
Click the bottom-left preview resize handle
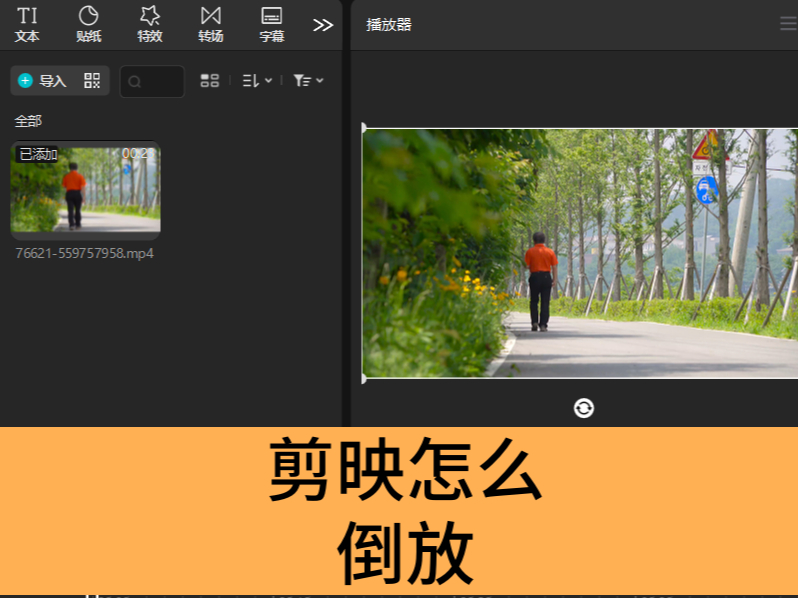click(x=363, y=378)
